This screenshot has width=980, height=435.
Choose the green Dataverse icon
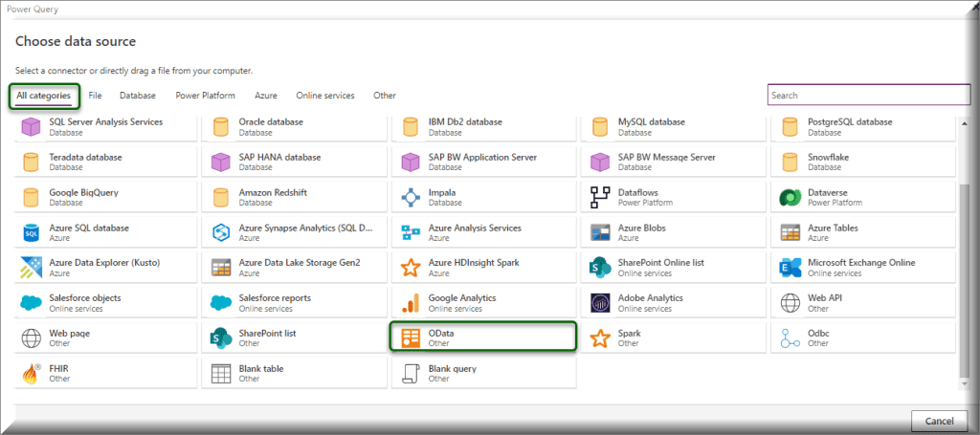tap(790, 198)
